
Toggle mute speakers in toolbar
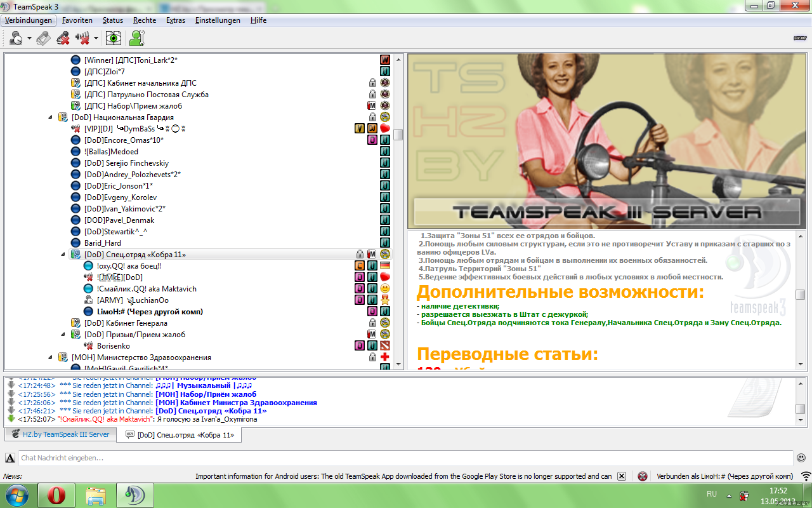(82, 38)
